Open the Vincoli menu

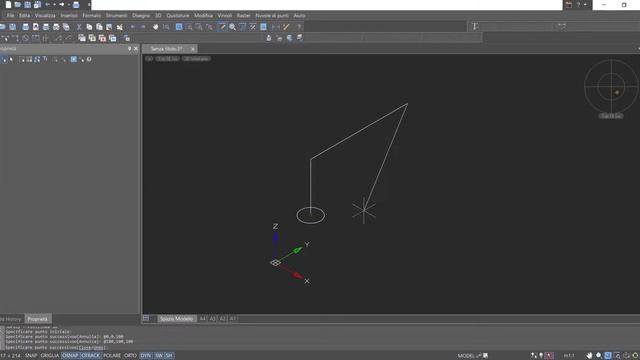coord(224,16)
